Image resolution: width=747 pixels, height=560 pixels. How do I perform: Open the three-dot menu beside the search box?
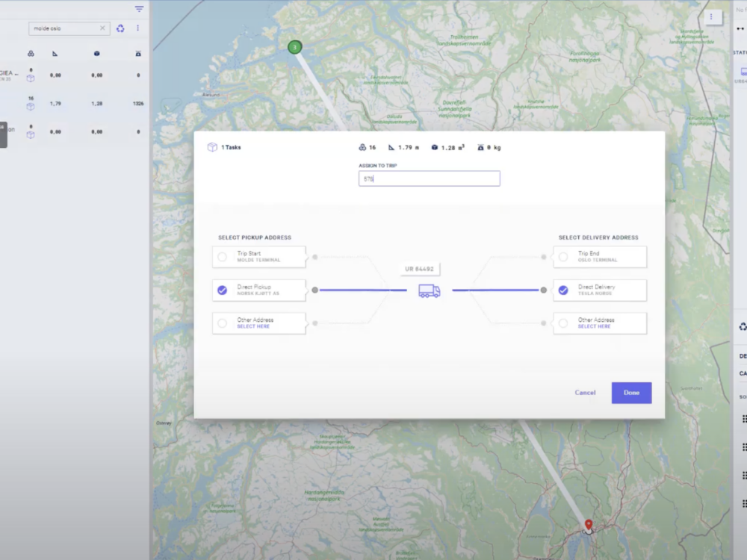137,28
